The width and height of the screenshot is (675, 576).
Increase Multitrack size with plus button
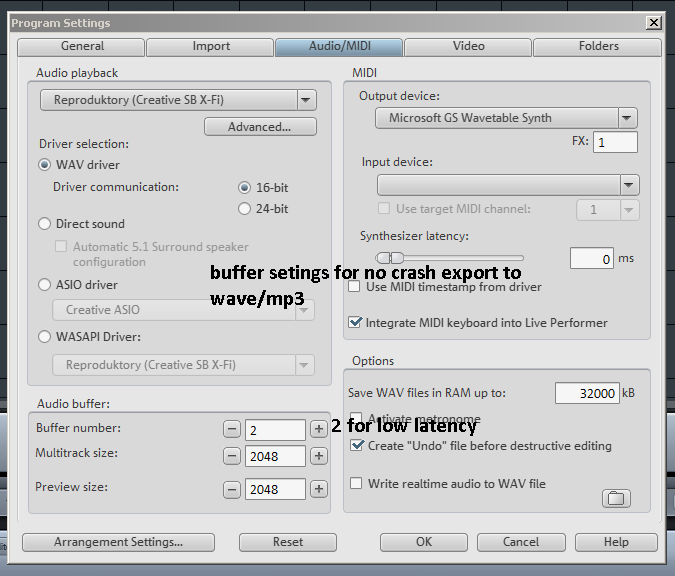click(x=319, y=456)
